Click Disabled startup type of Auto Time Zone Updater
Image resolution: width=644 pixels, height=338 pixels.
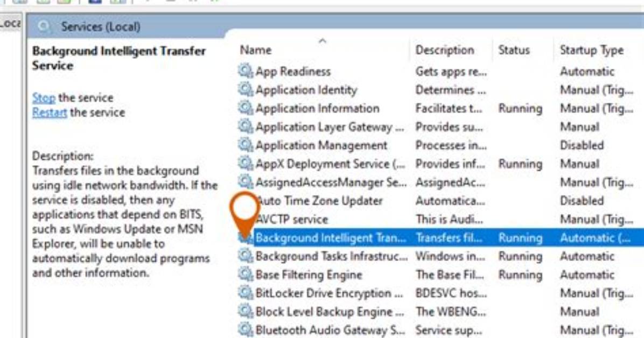point(582,200)
